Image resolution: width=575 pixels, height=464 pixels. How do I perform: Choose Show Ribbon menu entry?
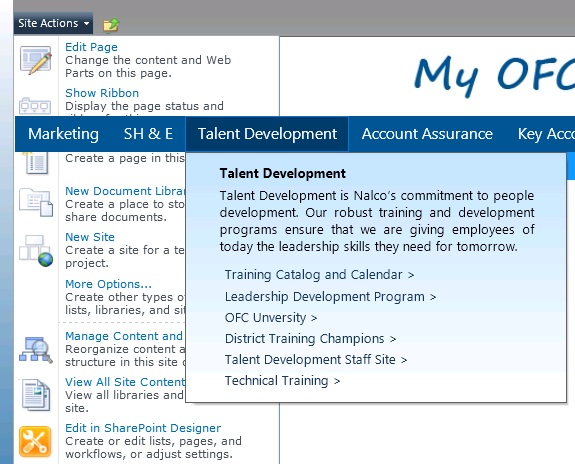102,93
